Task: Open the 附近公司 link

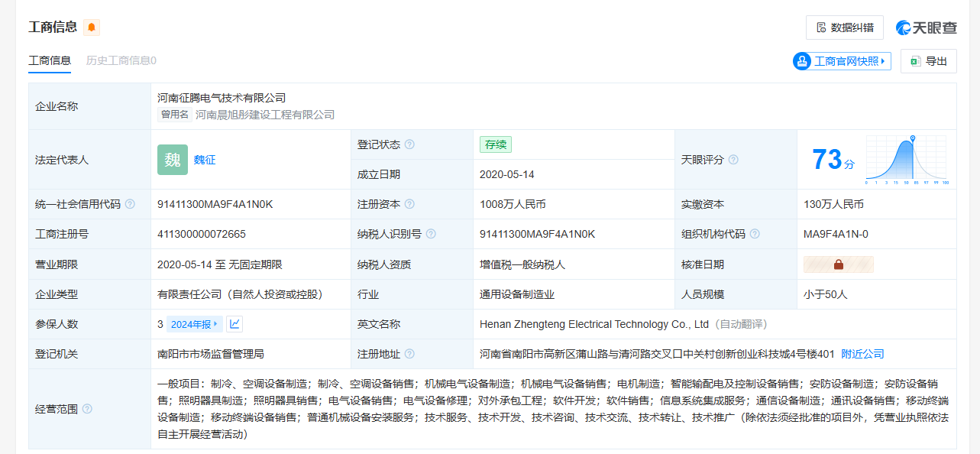Action: [x=862, y=354]
